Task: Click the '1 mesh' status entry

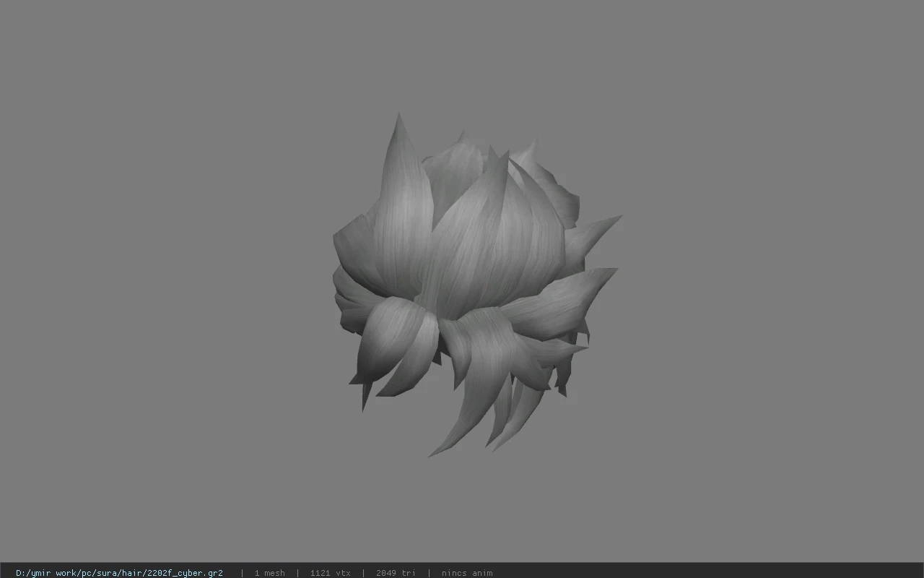Action: (269, 573)
